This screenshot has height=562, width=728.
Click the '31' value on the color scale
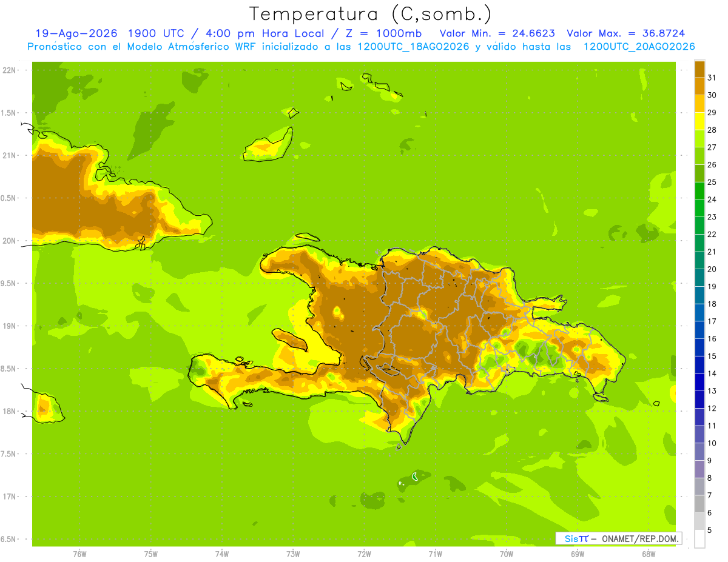[x=712, y=78]
